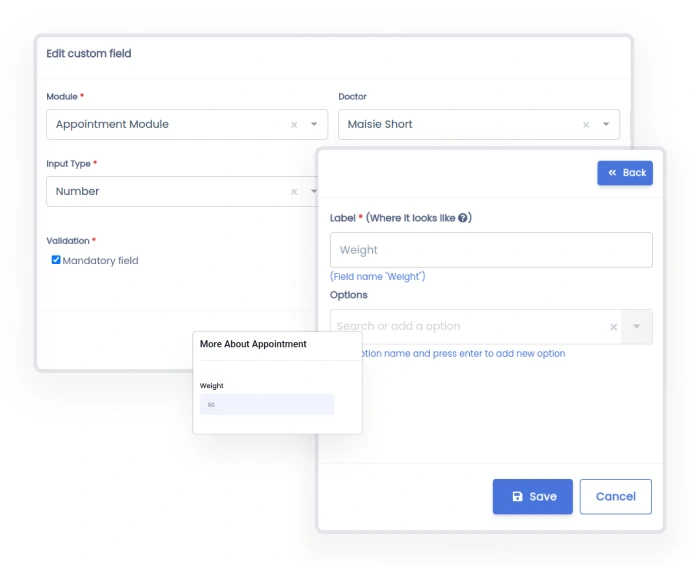Click the help question mark icon
This screenshot has width=700, height=568.
click(x=464, y=218)
